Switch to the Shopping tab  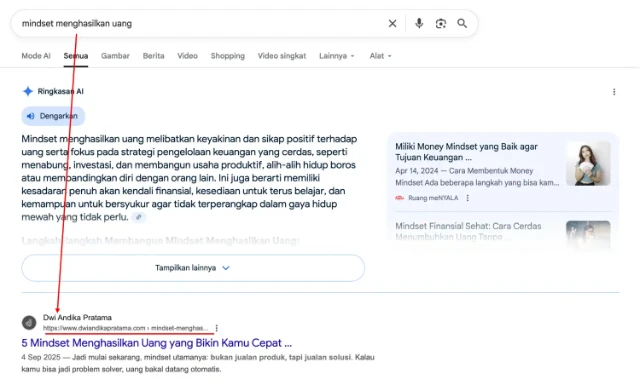228,56
